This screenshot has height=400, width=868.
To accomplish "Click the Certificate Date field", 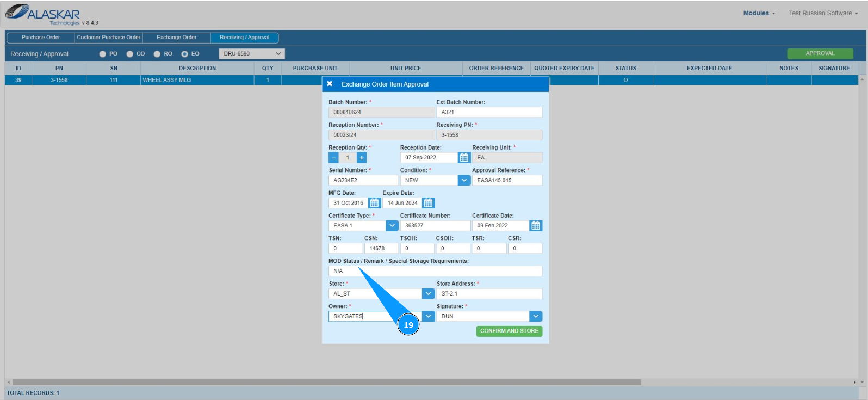I will 501,226.
